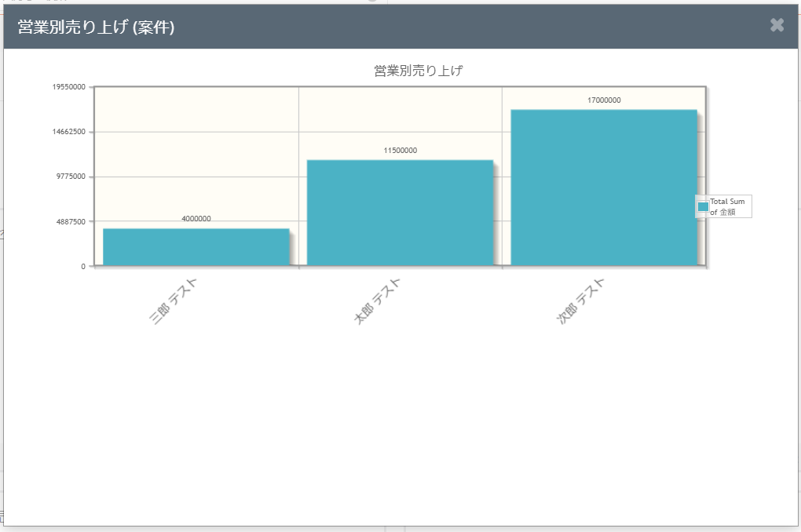Click the chart title 営業別売り上げ
Viewport: 801px width, 532px height.
pos(419,71)
